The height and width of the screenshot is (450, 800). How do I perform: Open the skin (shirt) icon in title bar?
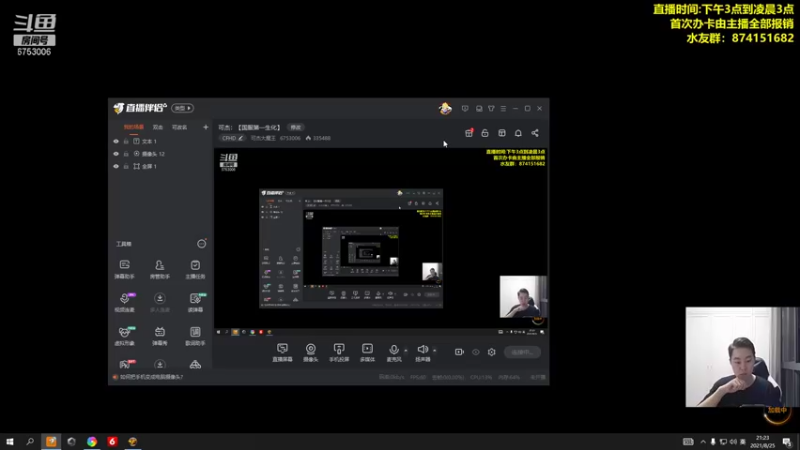tap(491, 109)
